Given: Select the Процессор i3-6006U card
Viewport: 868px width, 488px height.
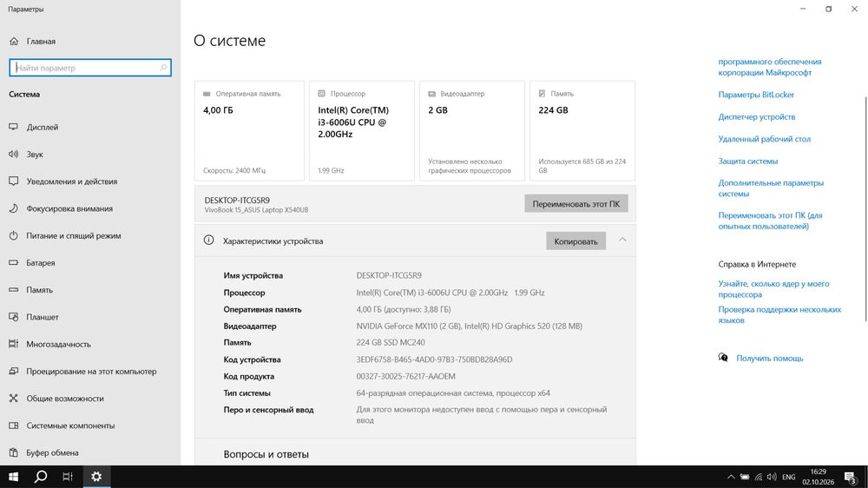Looking at the screenshot, I should (x=361, y=131).
